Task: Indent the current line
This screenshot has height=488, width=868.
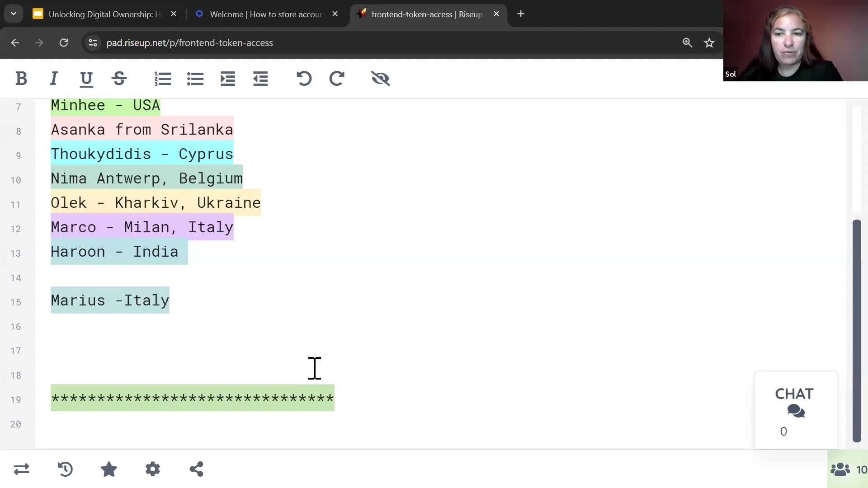Action: (227, 79)
